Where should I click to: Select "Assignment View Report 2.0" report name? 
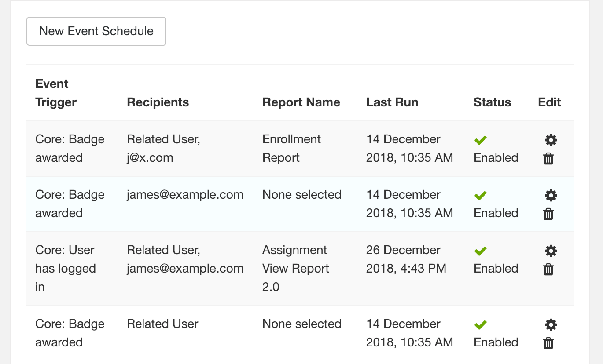(x=296, y=269)
